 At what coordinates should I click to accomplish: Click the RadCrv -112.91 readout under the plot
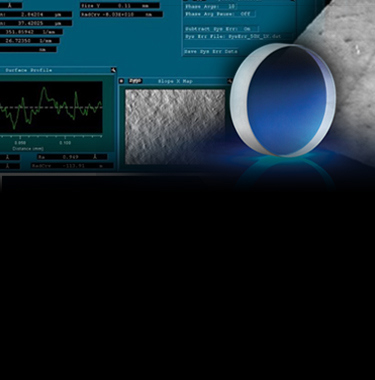(x=72, y=165)
